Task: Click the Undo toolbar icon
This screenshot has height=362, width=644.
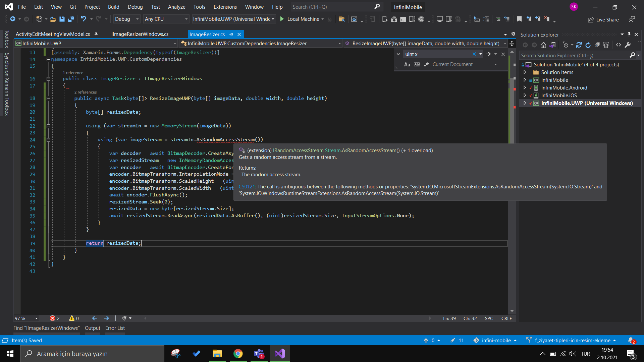Action: click(83, 19)
